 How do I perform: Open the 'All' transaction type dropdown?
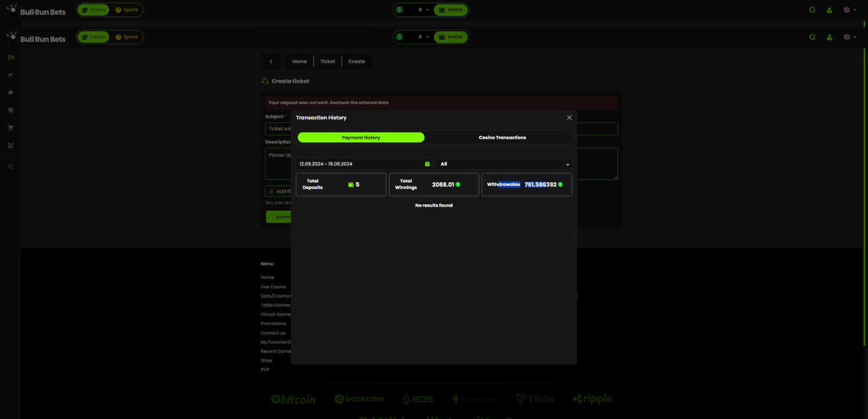[504, 164]
